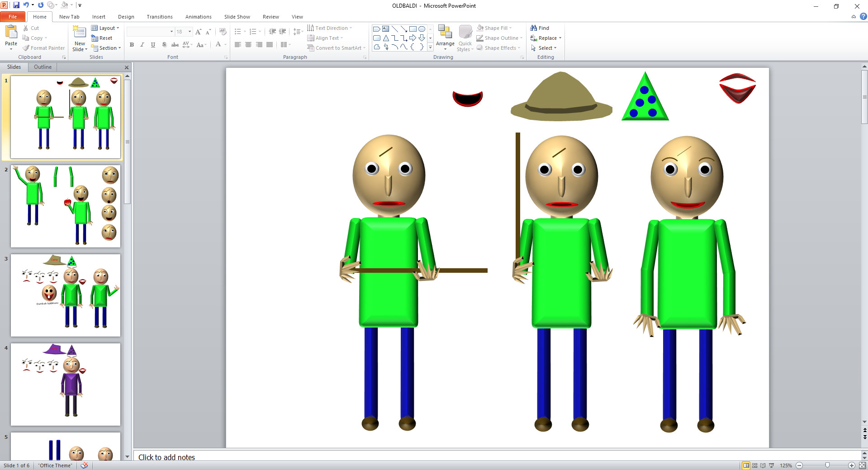The height and width of the screenshot is (470, 868).
Task: Select the Isosceles Triangle shape
Action: pos(386,38)
